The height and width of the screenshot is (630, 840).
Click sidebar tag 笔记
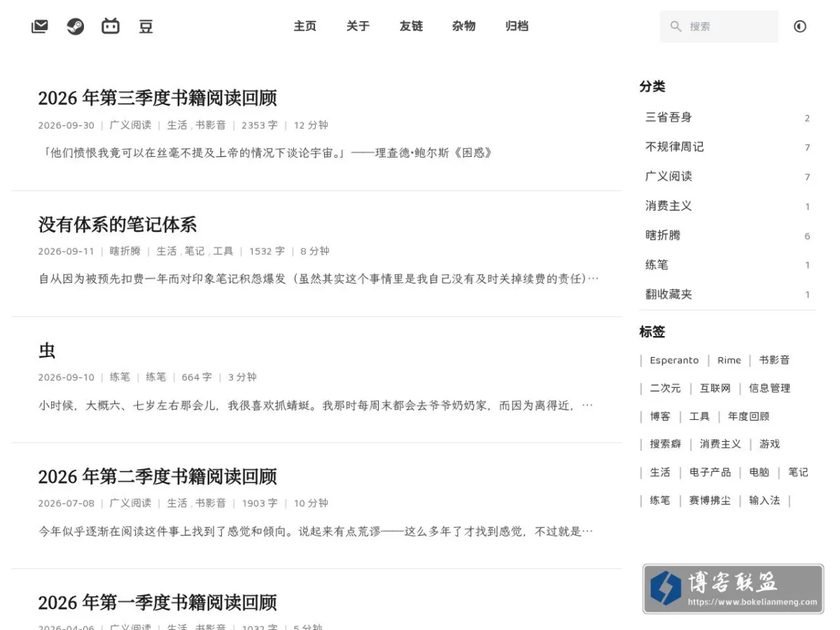798,472
